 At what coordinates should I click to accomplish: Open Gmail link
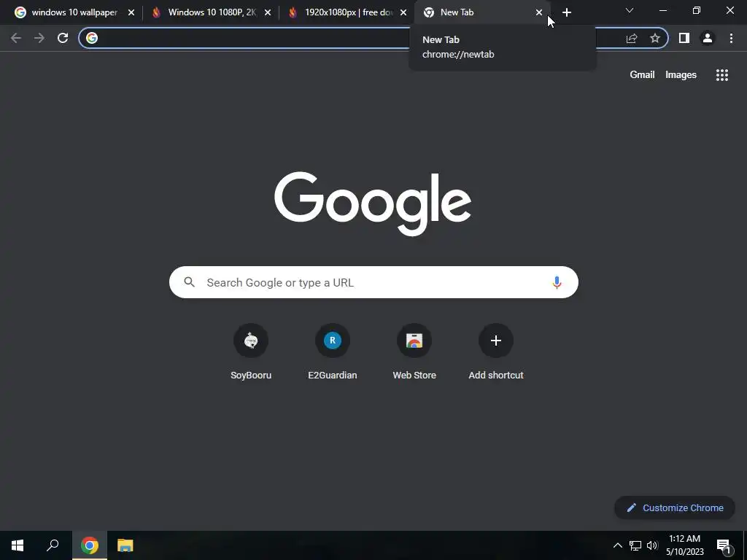(x=642, y=75)
